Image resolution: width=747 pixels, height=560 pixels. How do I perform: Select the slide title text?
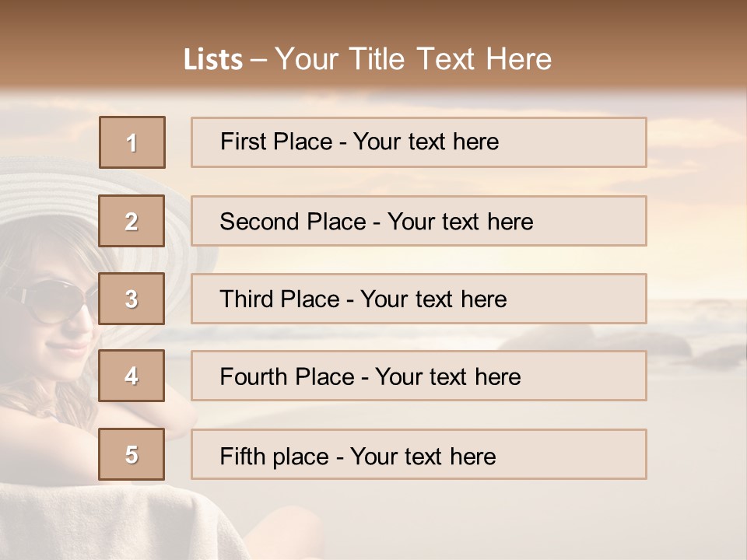(x=368, y=59)
